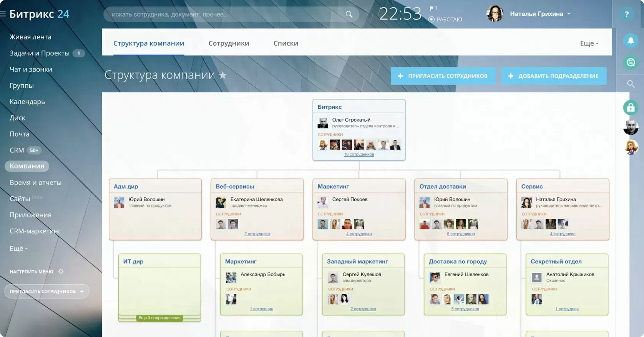Open the Адм дир department title

tap(126, 187)
